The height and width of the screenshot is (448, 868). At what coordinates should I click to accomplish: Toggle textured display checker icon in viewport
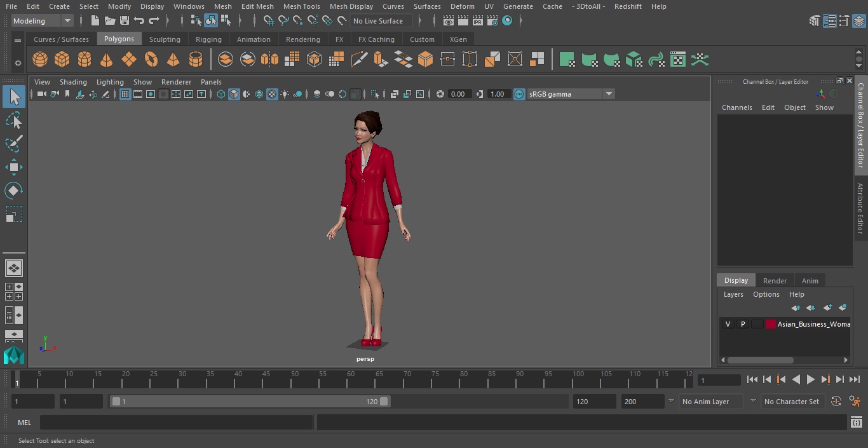(272, 94)
